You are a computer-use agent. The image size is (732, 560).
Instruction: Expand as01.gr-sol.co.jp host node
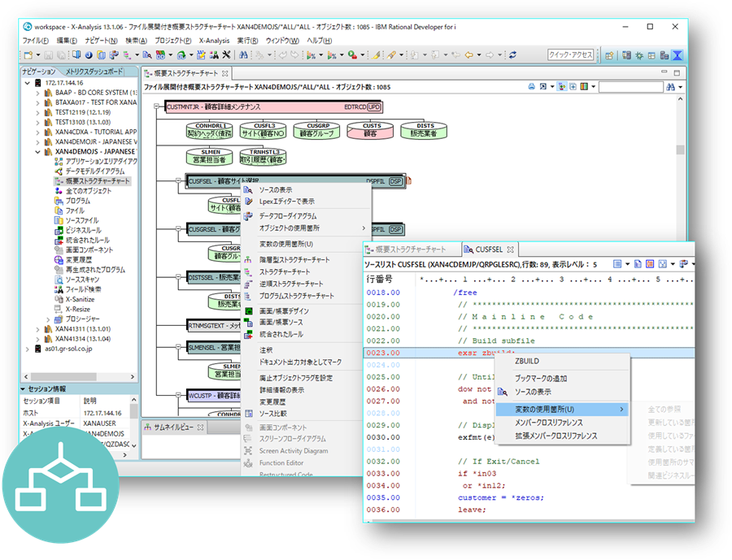(28, 349)
